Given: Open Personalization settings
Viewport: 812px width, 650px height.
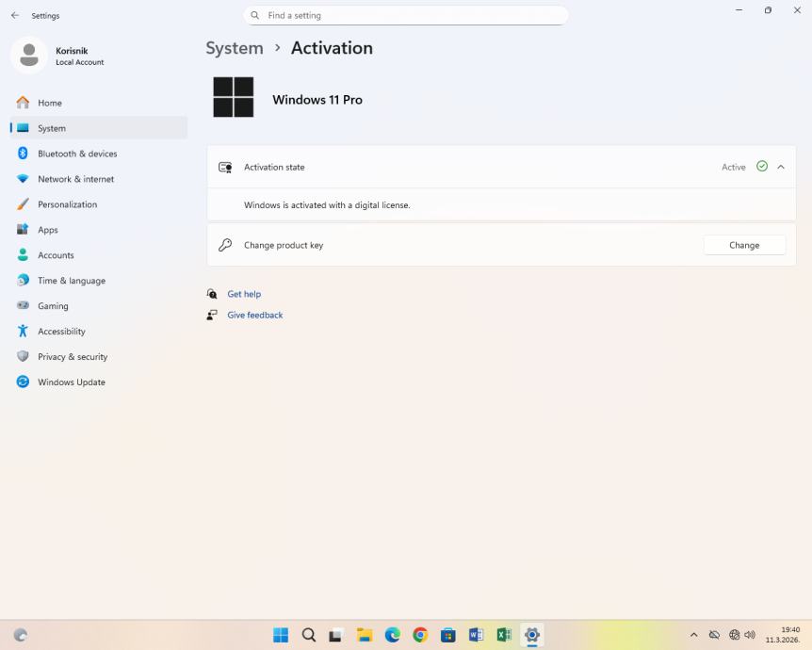Looking at the screenshot, I should tap(98, 204).
